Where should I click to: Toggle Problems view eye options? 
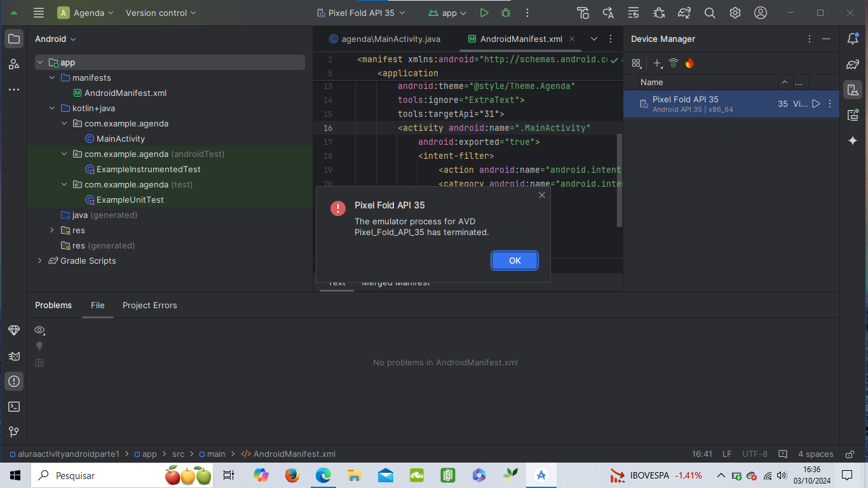pyautogui.click(x=39, y=330)
